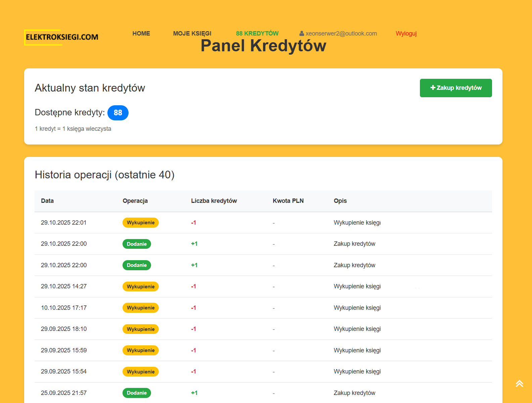Click the Wykupienie badge dated 10.10.2025 17:17

click(x=141, y=308)
